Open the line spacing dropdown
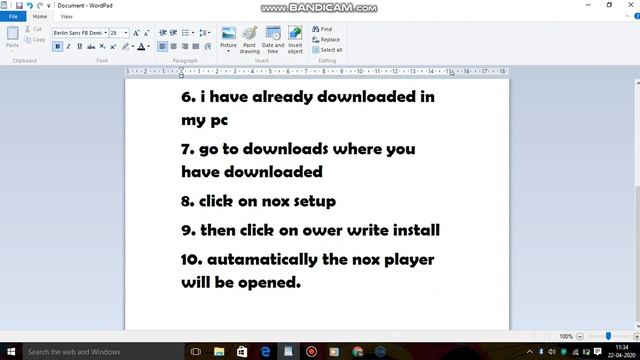Viewport: 640px width, 360px height. 204,33
